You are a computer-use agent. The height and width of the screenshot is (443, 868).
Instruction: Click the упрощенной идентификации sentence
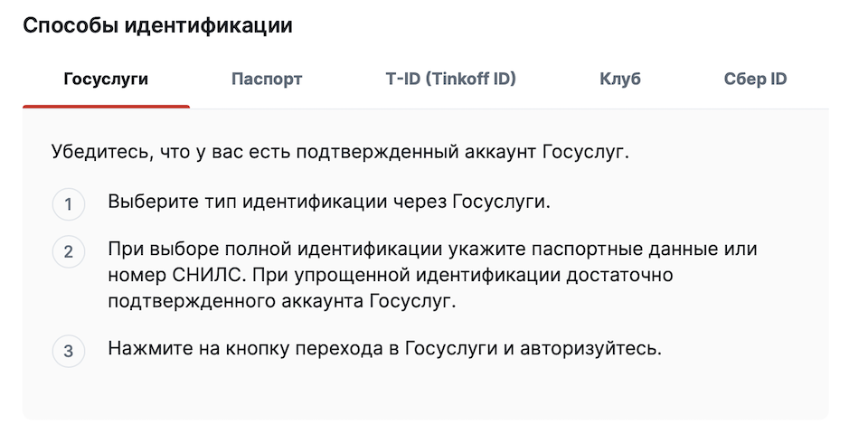[x=426, y=275]
